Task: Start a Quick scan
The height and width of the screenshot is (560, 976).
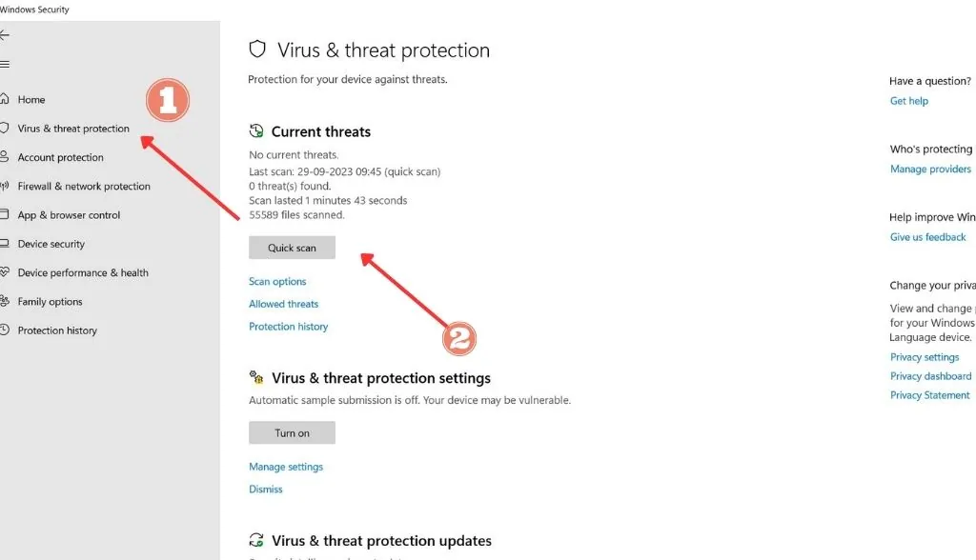Action: point(292,248)
